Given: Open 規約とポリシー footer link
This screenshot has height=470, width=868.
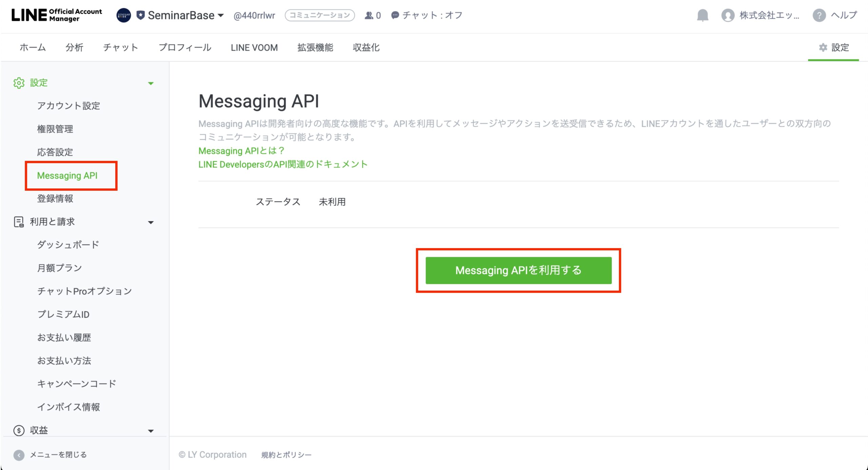Looking at the screenshot, I should coord(286,455).
